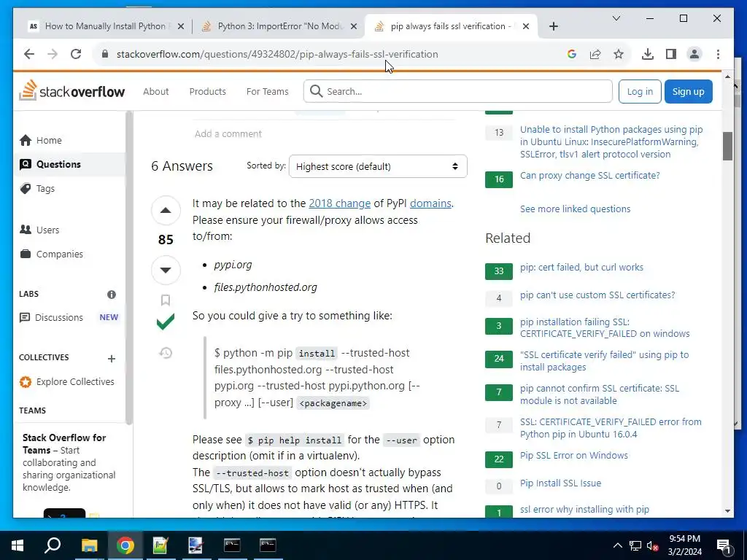The width and height of the screenshot is (747, 560).
Task: Open 'Pip SSL Error on Windows' link
Action: (573, 455)
